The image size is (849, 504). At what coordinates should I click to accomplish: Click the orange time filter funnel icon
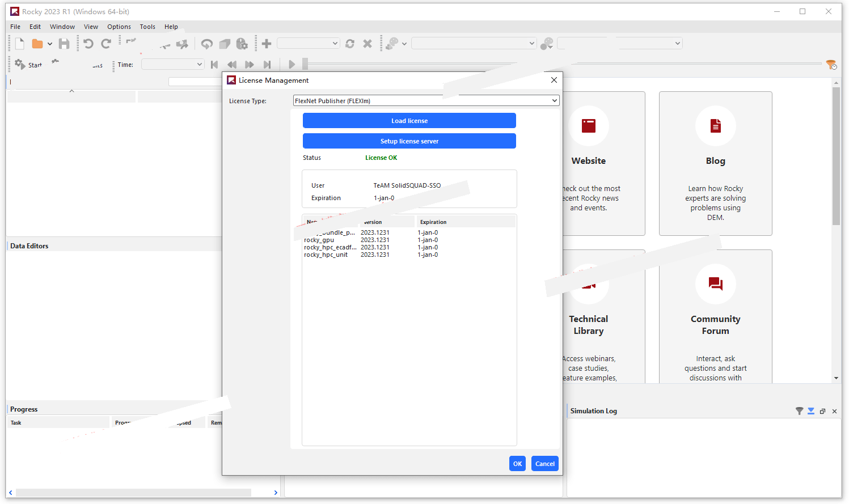[831, 65]
